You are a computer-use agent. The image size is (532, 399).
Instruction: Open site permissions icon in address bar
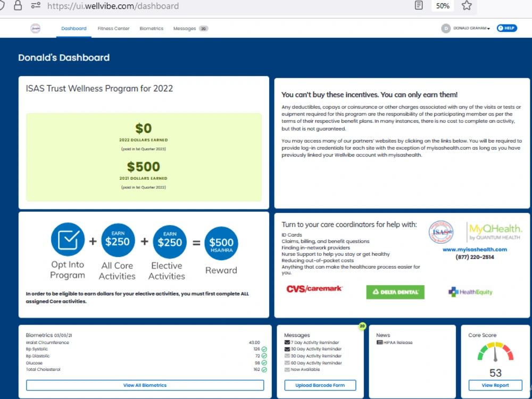click(x=36, y=6)
